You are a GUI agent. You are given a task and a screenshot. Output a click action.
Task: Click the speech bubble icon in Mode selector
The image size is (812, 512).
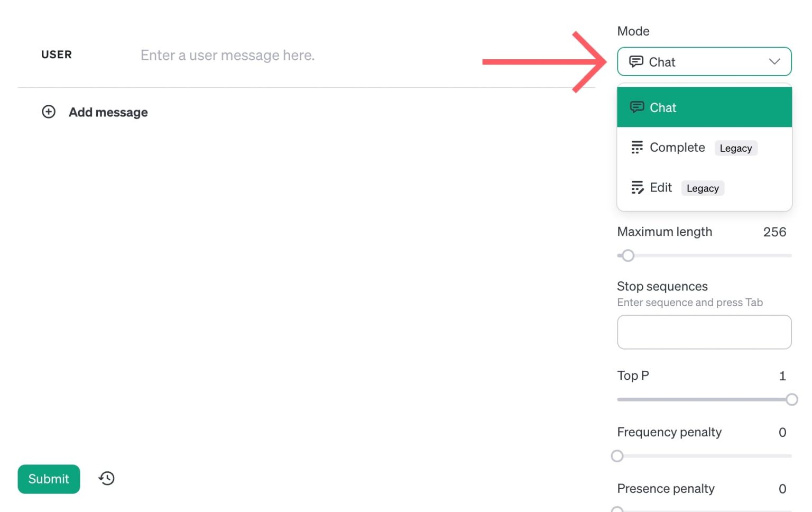point(636,61)
